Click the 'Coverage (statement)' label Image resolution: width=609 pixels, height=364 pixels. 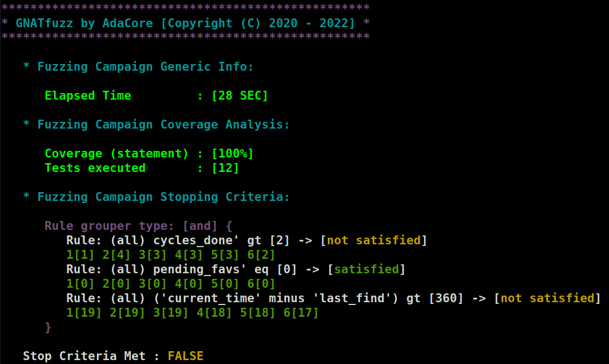tap(116, 154)
